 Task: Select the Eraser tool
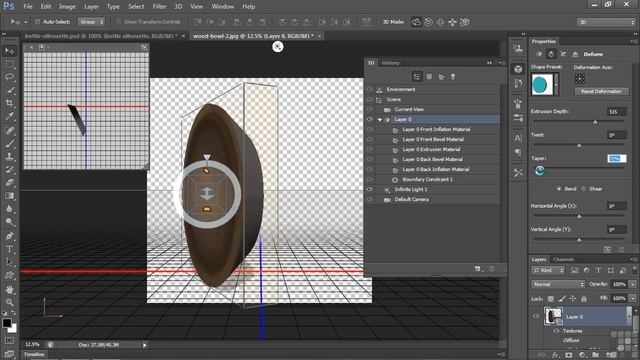click(x=9, y=182)
